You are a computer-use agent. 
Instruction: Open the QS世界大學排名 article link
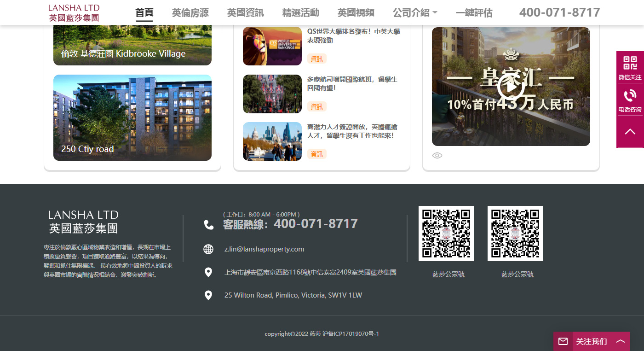[353, 36]
